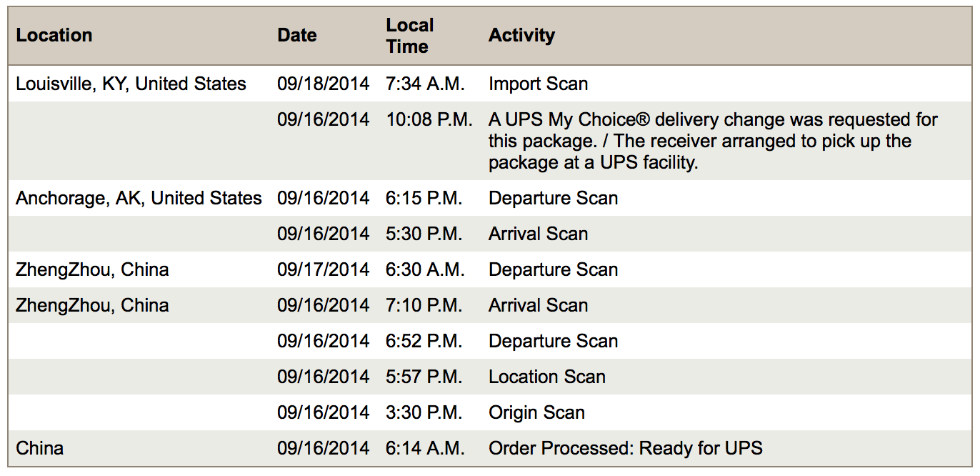980x476 pixels.
Task: Select the 10:08 P.M. time entry
Action: (x=429, y=119)
